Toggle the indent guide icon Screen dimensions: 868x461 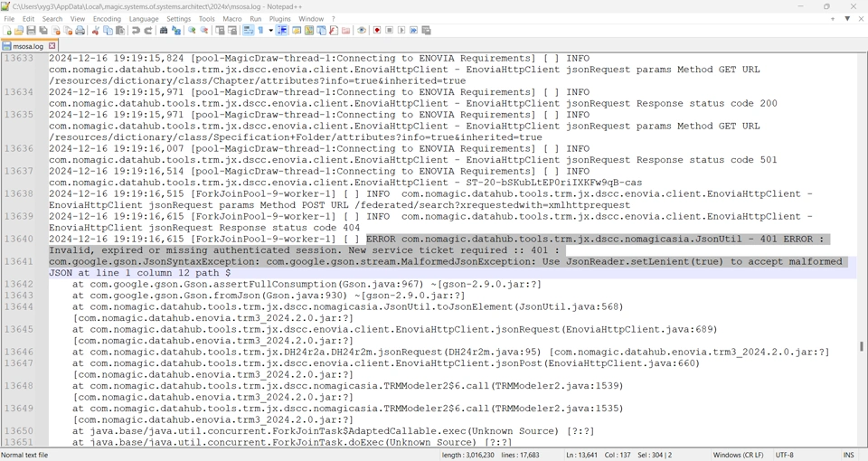click(282, 31)
